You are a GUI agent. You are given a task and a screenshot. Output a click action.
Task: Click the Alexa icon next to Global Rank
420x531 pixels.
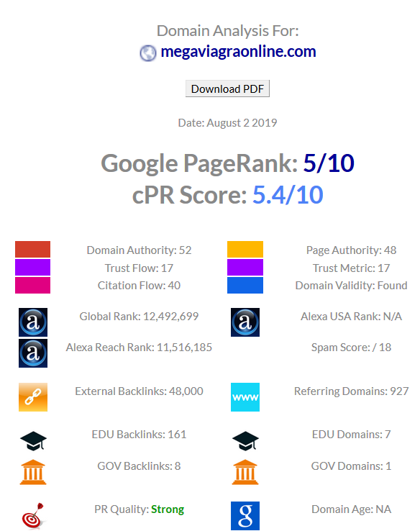(33, 322)
